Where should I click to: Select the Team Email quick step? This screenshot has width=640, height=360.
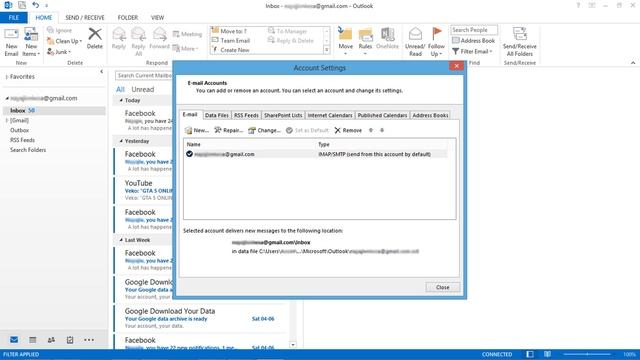(231, 40)
